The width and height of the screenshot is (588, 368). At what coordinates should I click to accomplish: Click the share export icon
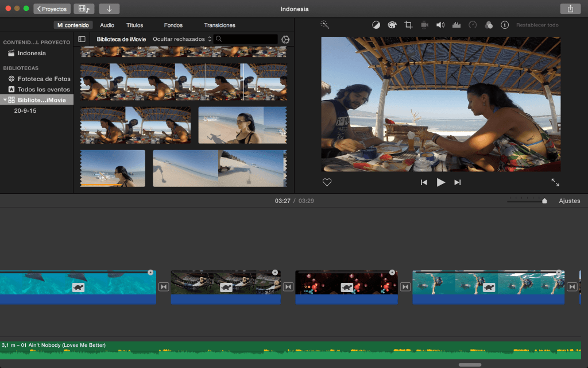coord(570,9)
